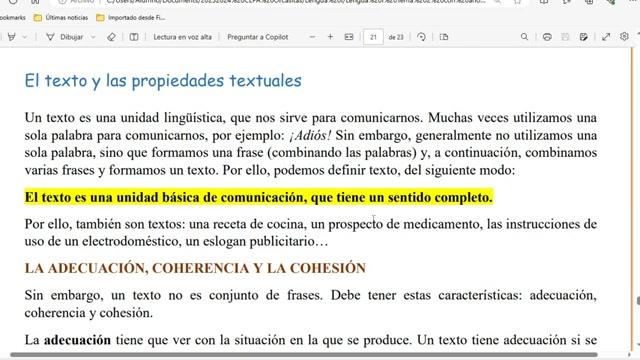Open PDF settings gear icon

pos(624,36)
